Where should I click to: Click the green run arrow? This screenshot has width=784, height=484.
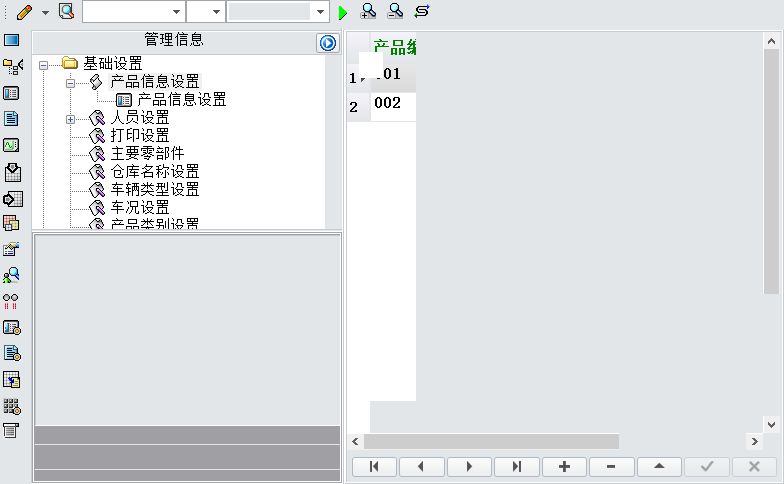click(342, 12)
